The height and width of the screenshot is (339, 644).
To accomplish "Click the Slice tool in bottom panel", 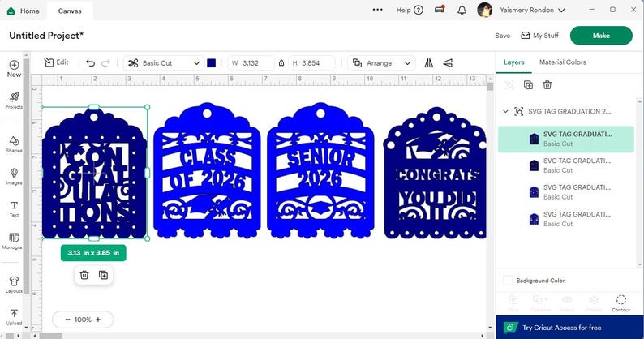I will click(x=513, y=303).
